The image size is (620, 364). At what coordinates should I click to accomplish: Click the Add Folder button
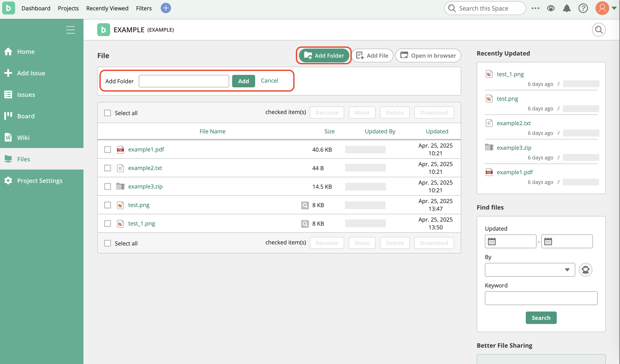[x=324, y=56]
